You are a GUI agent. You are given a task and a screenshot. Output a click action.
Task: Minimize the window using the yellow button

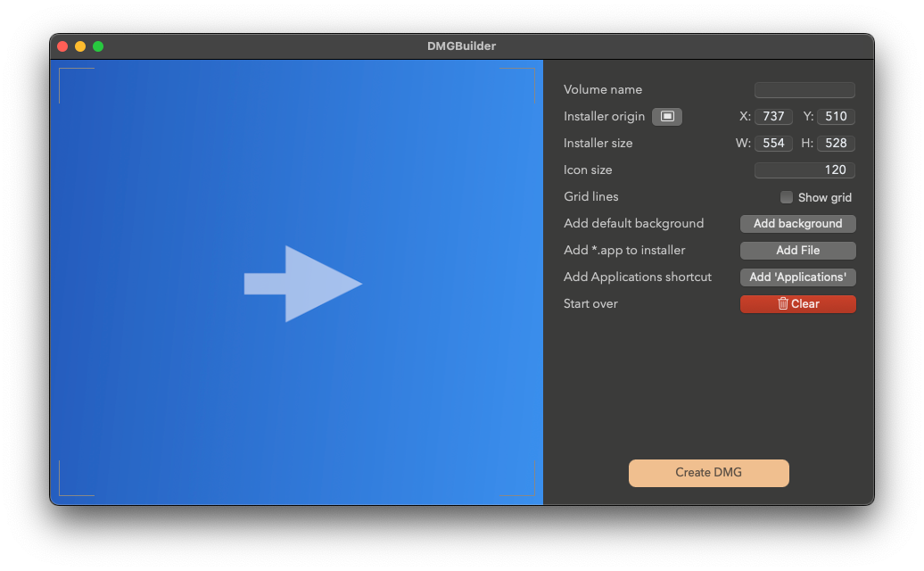pyautogui.click(x=80, y=46)
